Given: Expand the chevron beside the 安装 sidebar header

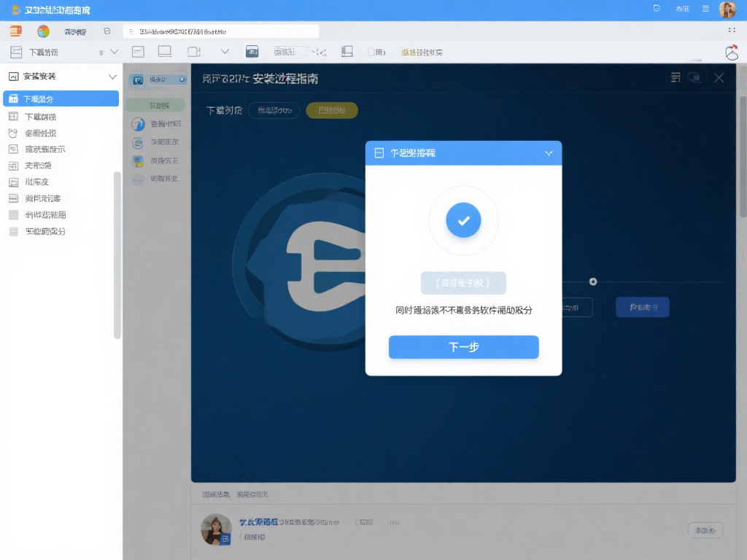Looking at the screenshot, I should click(x=112, y=77).
